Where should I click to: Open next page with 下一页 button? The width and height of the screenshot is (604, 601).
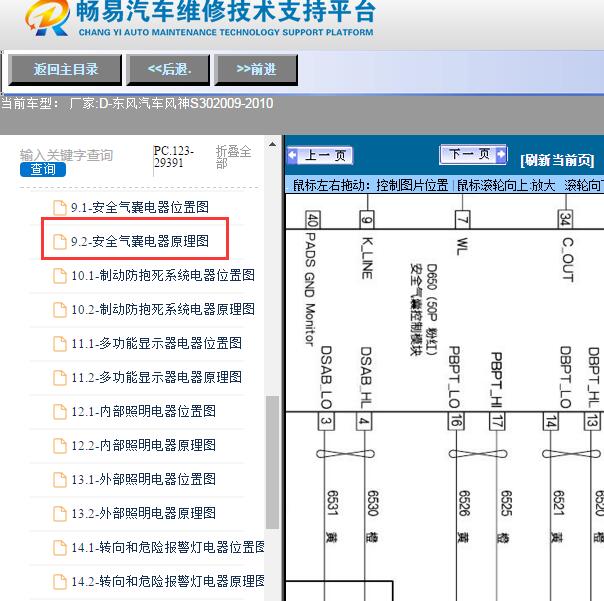point(473,154)
